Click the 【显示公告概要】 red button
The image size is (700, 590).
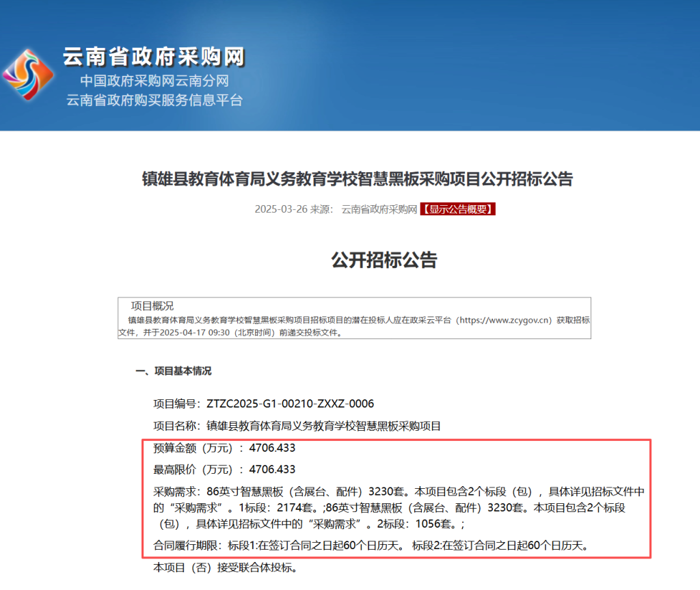click(457, 209)
